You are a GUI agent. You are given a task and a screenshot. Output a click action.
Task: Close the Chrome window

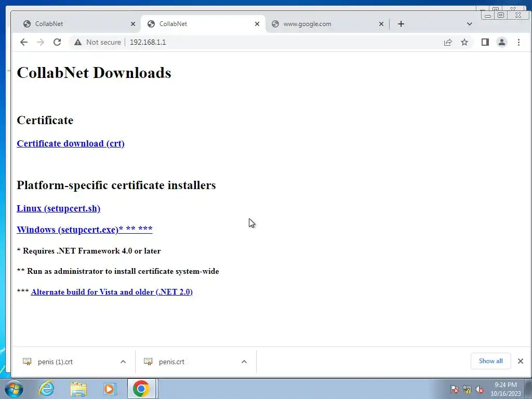(518, 15)
